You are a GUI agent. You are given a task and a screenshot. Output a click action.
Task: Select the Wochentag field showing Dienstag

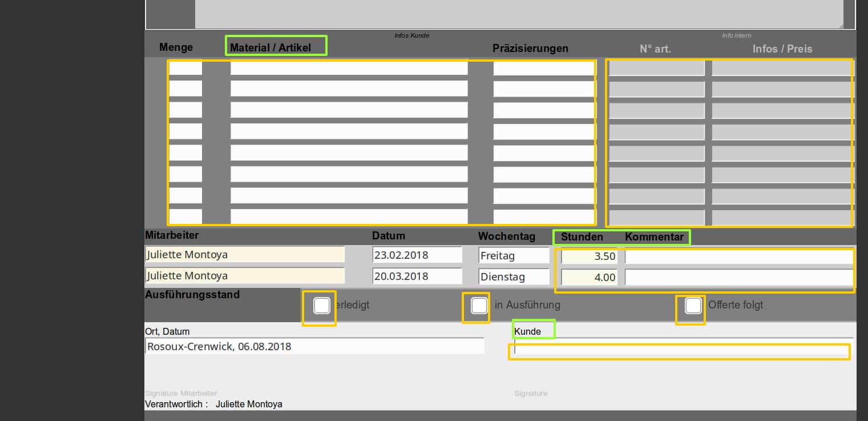pyautogui.click(x=513, y=276)
